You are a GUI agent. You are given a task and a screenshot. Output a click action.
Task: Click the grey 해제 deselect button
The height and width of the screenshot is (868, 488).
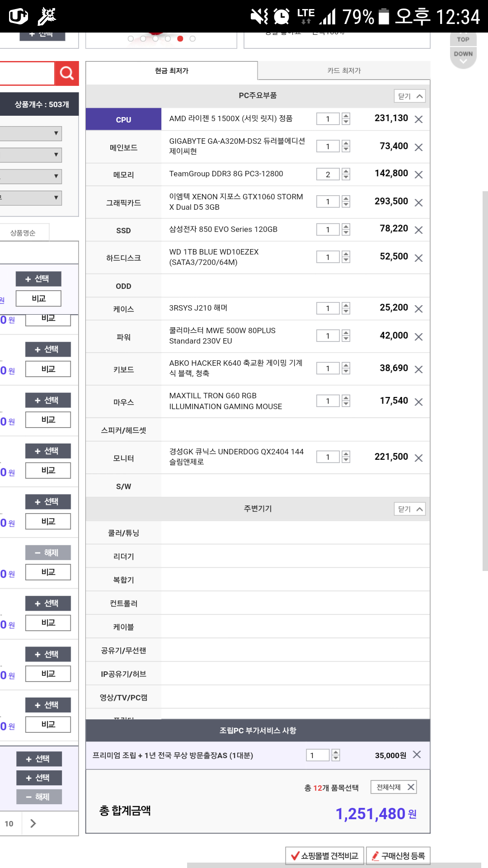[x=48, y=552]
